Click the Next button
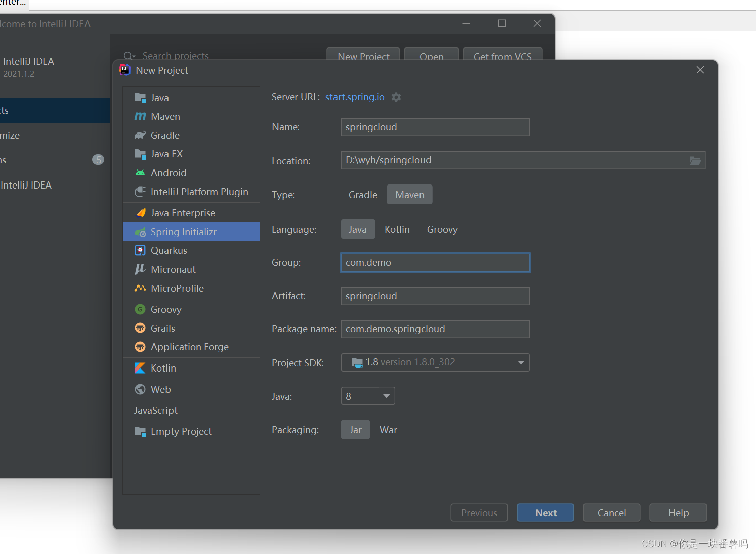The height and width of the screenshot is (554, 756). coord(545,513)
